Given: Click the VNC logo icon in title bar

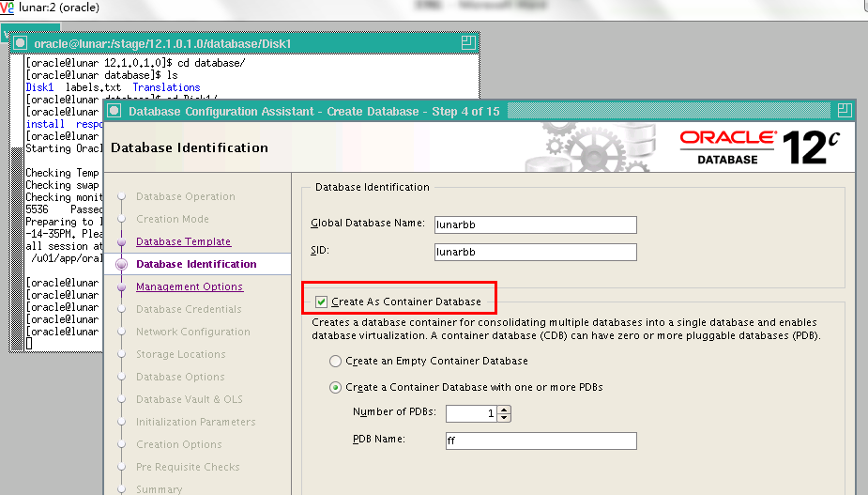Looking at the screenshot, I should [7, 8].
